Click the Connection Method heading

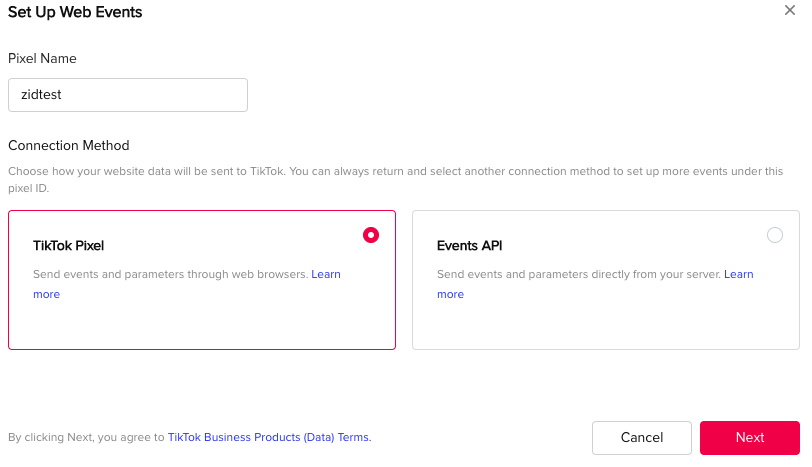69,145
